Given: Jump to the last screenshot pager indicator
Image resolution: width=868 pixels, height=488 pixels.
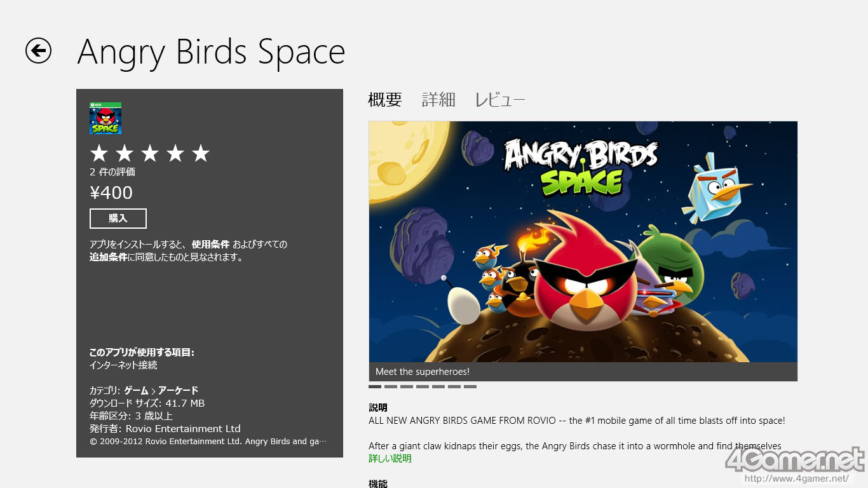Looking at the screenshot, I should pos(470,386).
